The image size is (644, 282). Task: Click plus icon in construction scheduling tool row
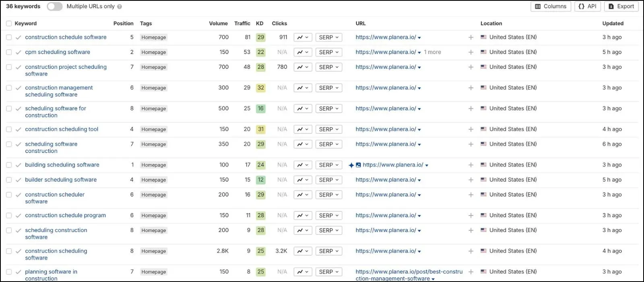471,129
